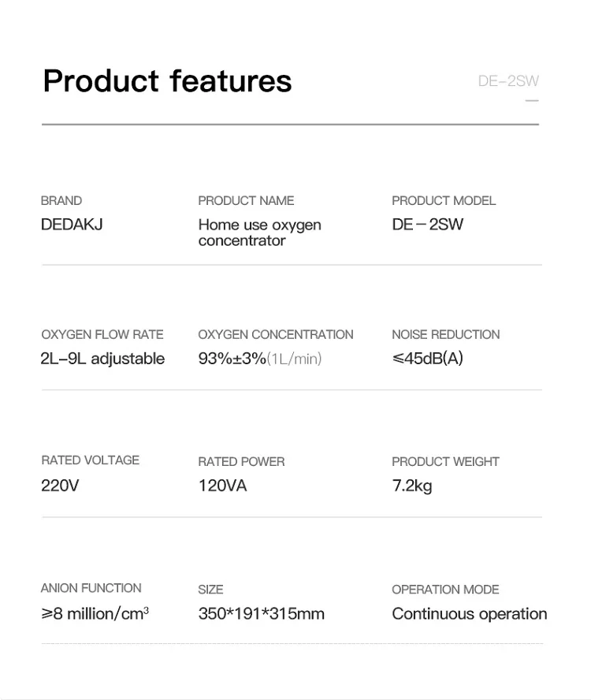591x700 pixels.
Task: Select the 120VA rated power value
Action: point(222,486)
